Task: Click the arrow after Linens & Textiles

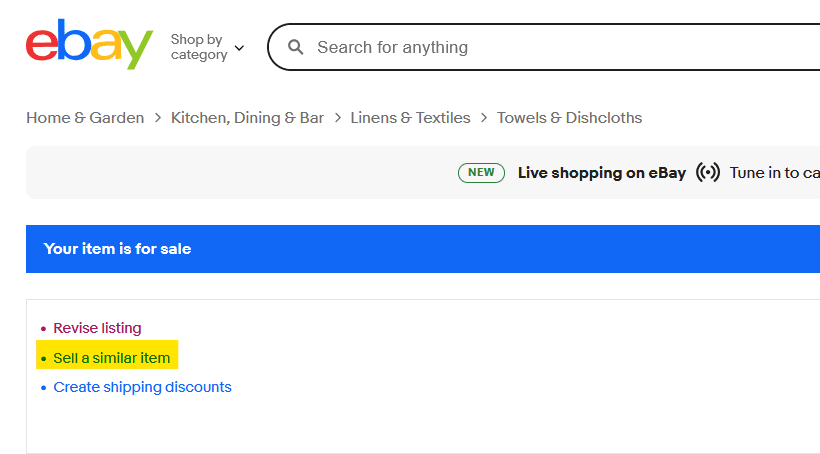Action: 484,118
